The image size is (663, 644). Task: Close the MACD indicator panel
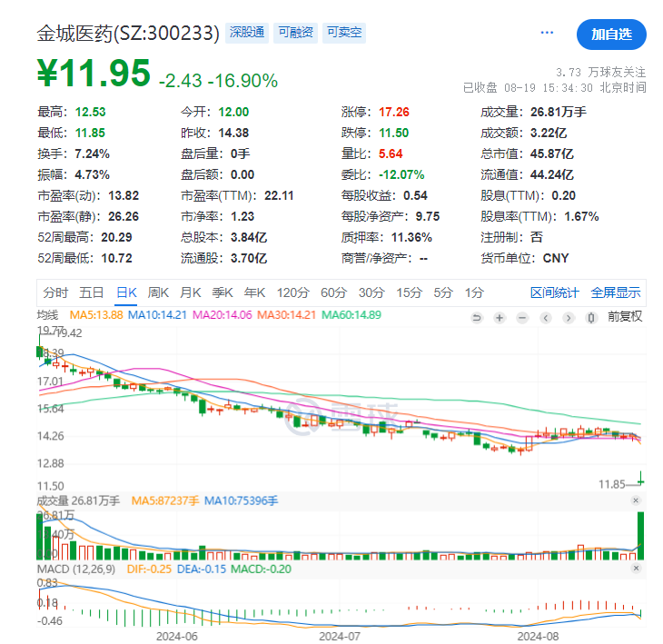(636, 569)
